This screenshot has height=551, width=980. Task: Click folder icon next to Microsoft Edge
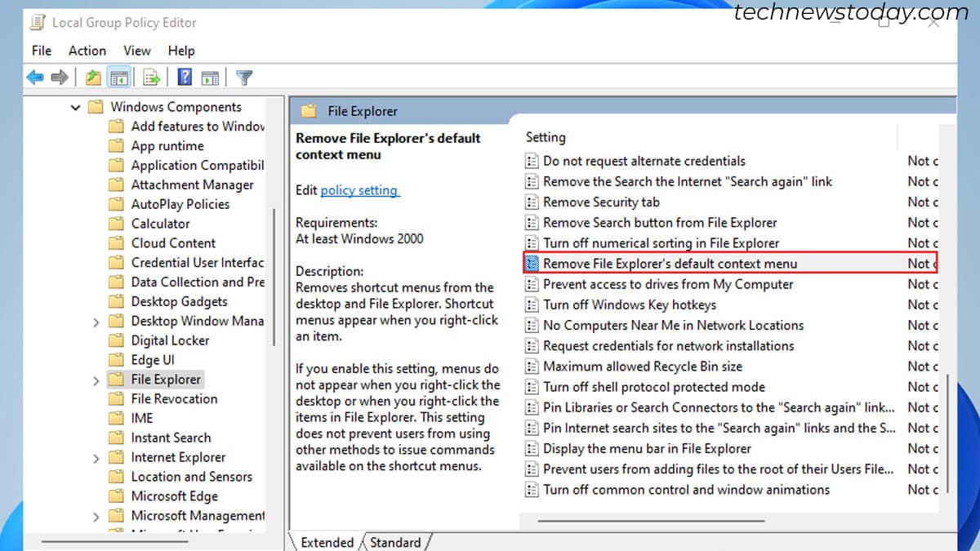116,496
